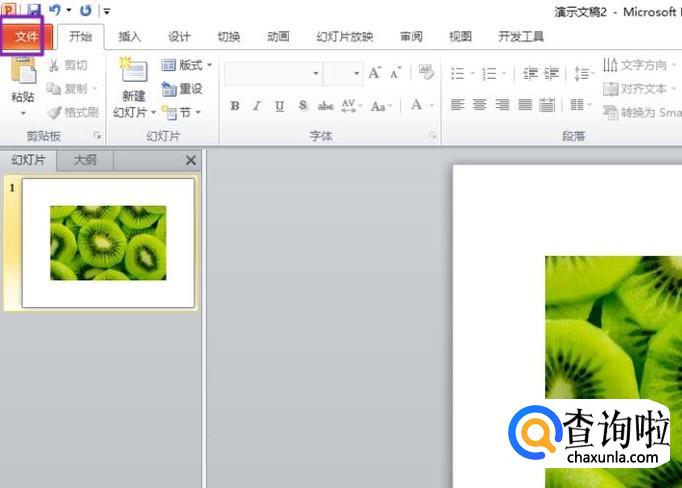This screenshot has width=682, height=488.
Task: Click the Save icon in quick access toolbar
Action: point(33,10)
